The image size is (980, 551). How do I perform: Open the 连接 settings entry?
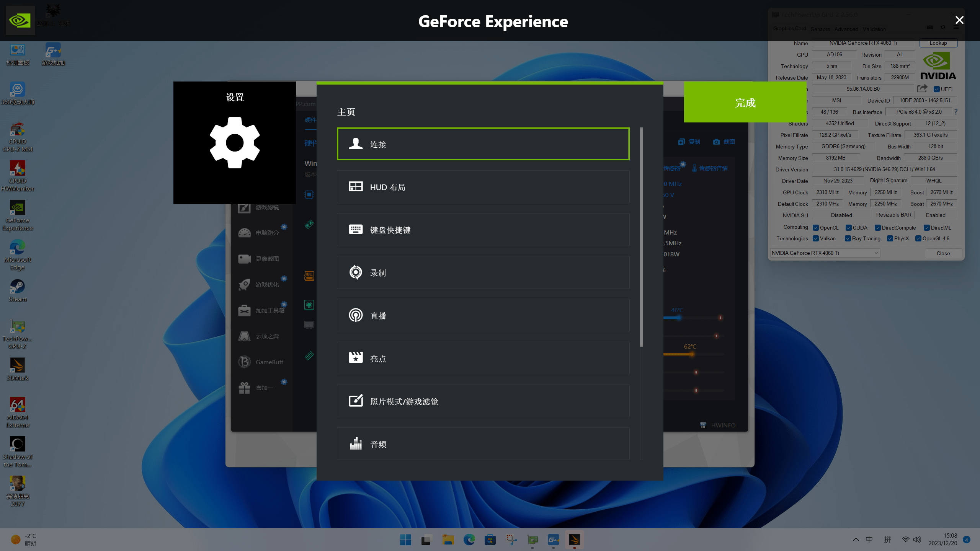(x=483, y=144)
